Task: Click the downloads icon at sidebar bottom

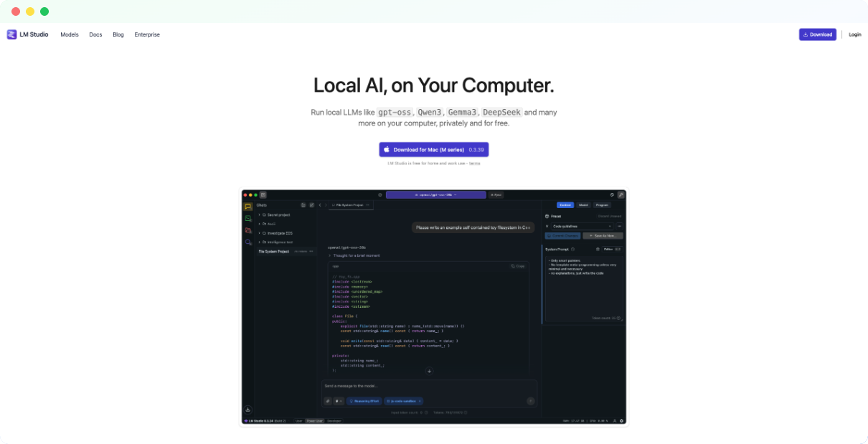Action: (248, 410)
